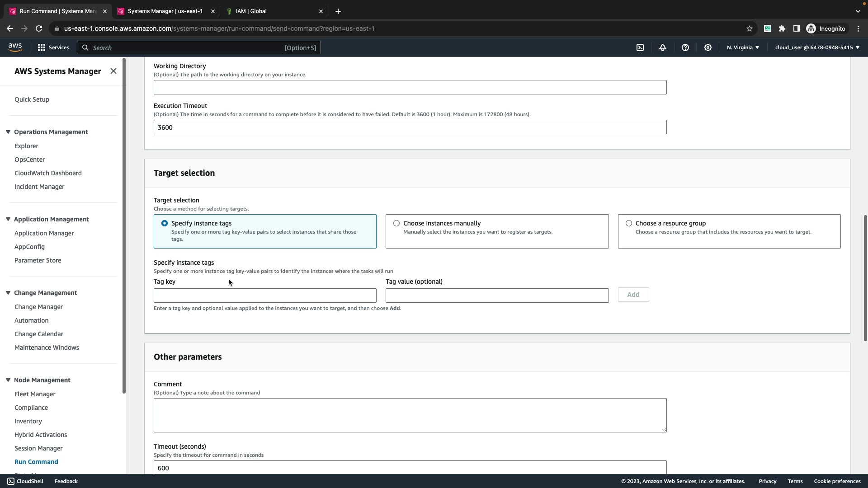Switch to the IAM | Global tab
This screenshot has width=868, height=488.
coord(251,11)
